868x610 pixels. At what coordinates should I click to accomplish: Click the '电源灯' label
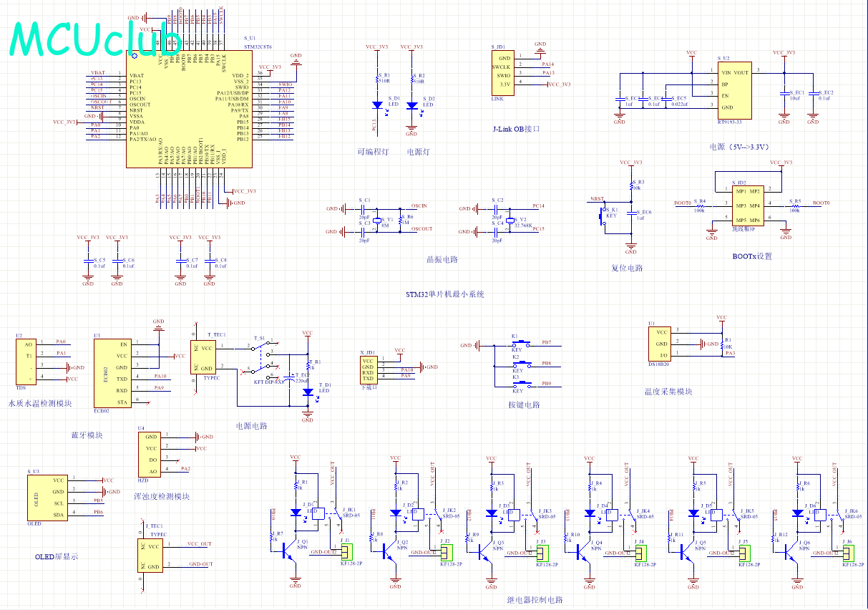coord(418,152)
